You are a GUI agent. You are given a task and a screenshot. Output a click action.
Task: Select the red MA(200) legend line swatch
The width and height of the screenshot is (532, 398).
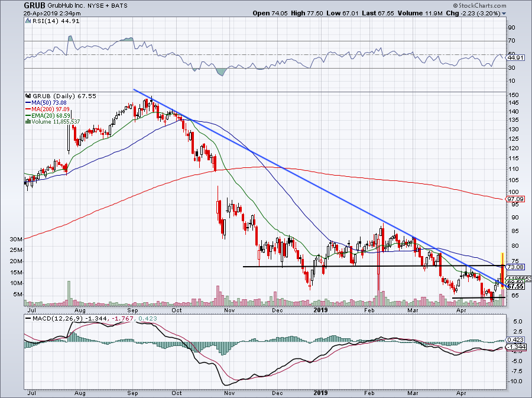click(x=28, y=109)
